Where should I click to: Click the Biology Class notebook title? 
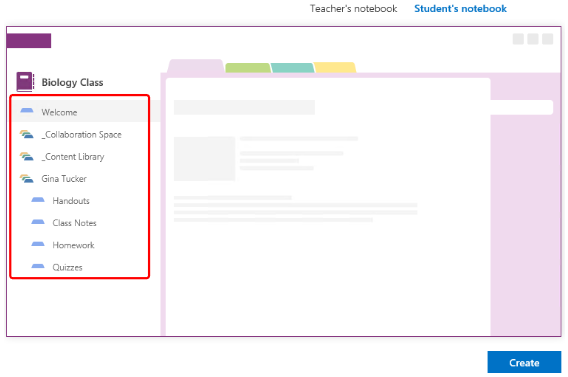tap(72, 83)
